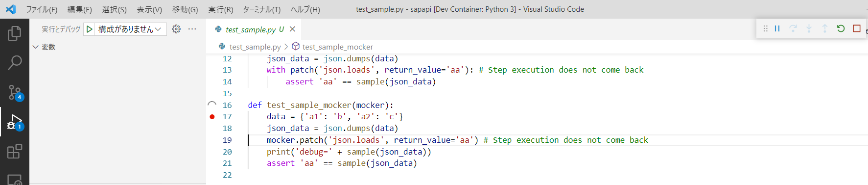
Task: Open launch.json with the gear icon
Action: click(176, 29)
